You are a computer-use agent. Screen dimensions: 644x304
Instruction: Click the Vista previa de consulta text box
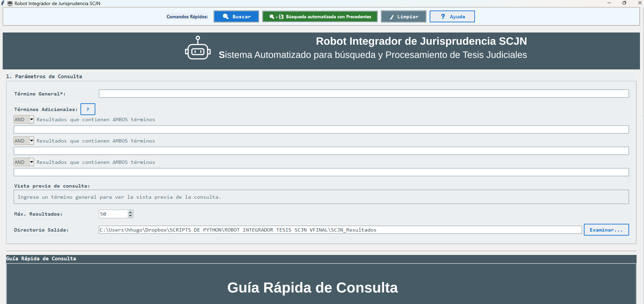321,197
